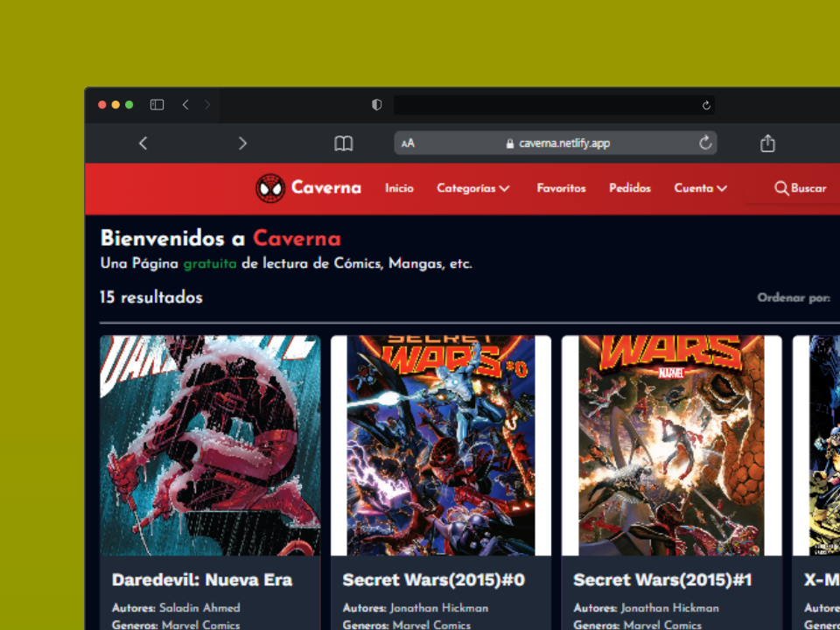Screen dimensions: 840x630
Task: Click the padlock icon in the URL field
Action: 510,143
